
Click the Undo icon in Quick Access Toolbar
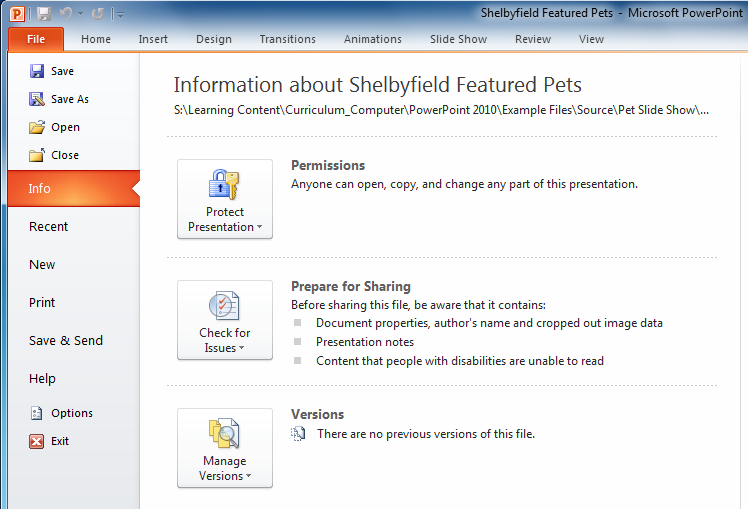[x=67, y=14]
